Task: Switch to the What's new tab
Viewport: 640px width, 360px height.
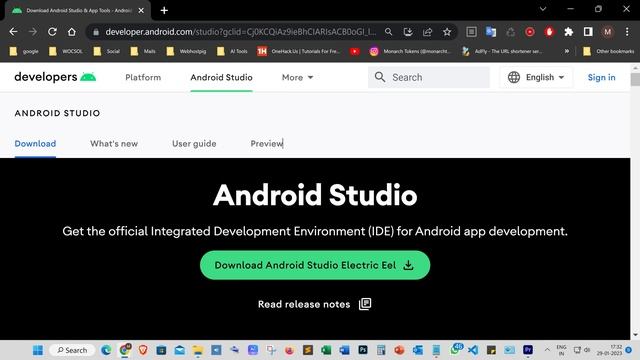Action: point(114,144)
